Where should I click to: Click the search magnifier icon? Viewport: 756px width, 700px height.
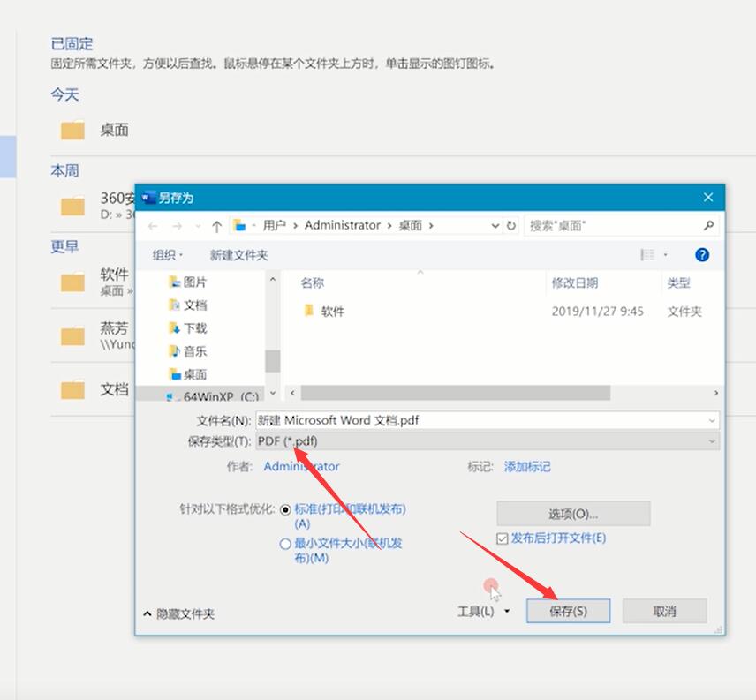707,225
